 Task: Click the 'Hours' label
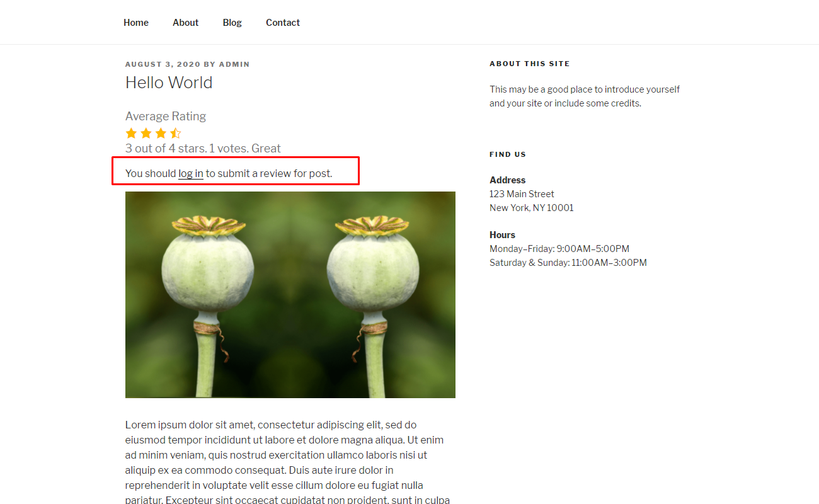[502, 235]
